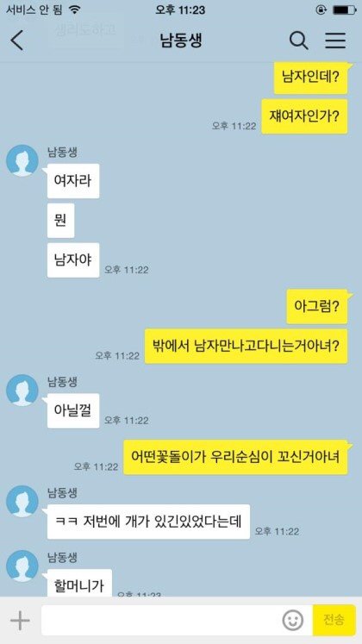The height and width of the screenshot is (644, 362).
Task: Tap 남동생 avatar beside 아닐껄 message
Action: point(22,391)
